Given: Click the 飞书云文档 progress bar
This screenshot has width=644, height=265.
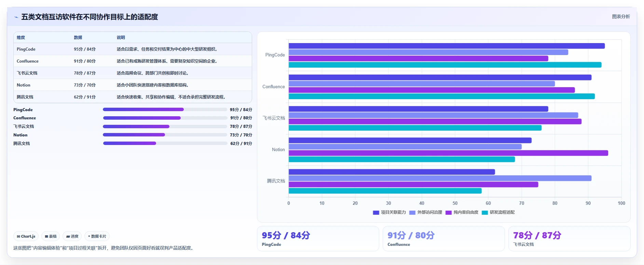Looking at the screenshot, I should tap(165, 127).
